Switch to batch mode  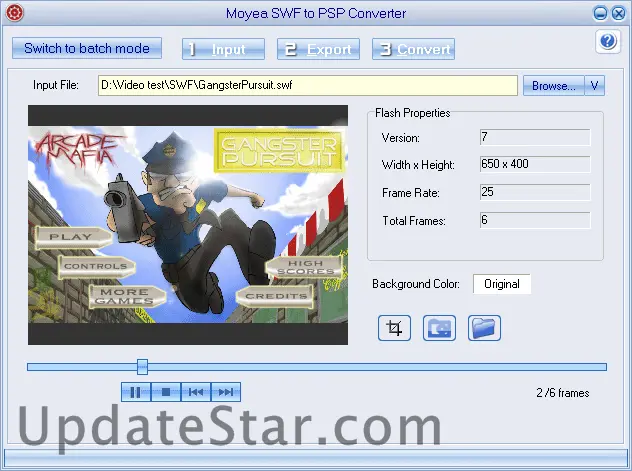pos(87,48)
